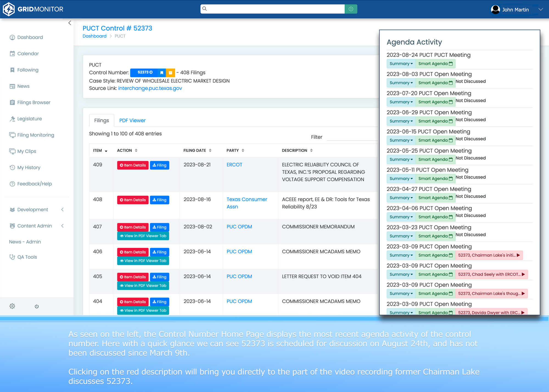549x392 pixels.
Task: Download Filing for item 408
Action: 159,200
